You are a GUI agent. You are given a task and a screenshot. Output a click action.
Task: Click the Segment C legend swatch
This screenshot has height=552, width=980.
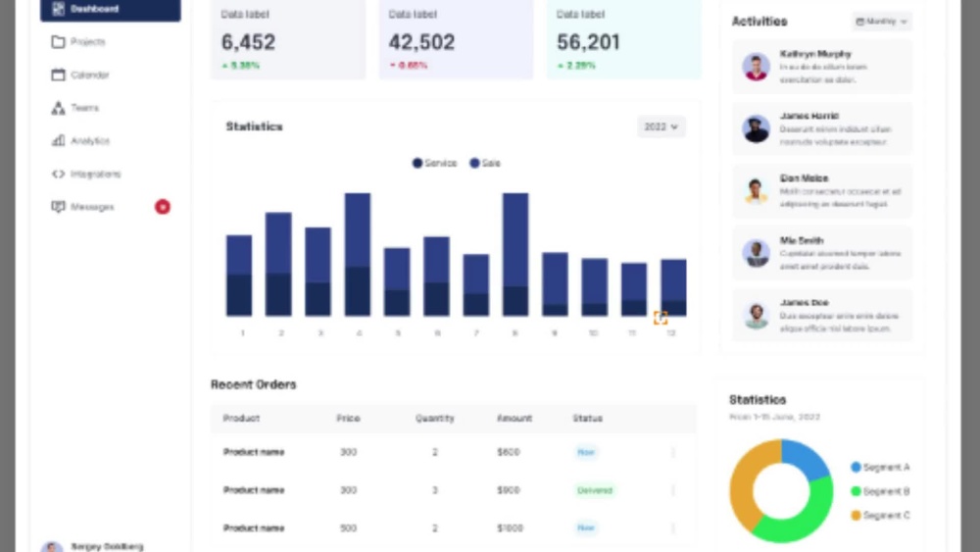tap(856, 515)
